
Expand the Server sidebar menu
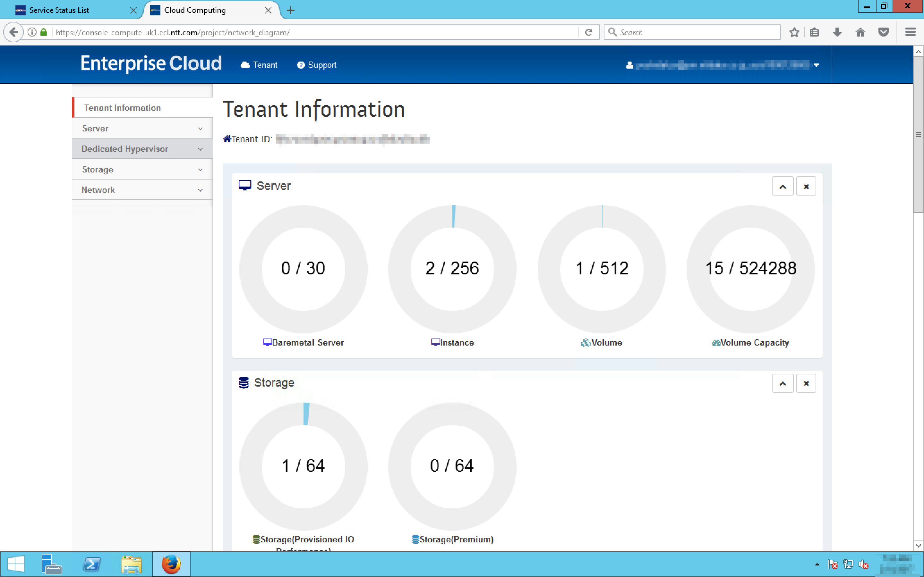tap(142, 129)
